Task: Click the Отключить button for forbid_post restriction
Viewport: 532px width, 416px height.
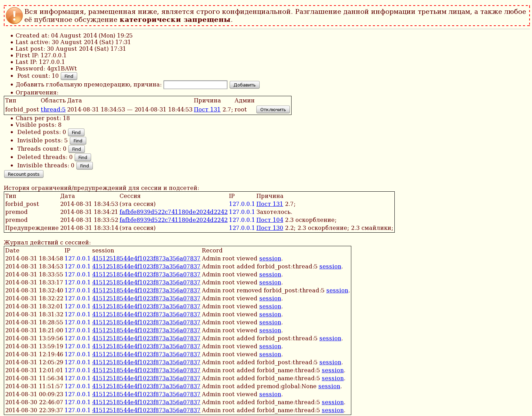Action: point(273,109)
